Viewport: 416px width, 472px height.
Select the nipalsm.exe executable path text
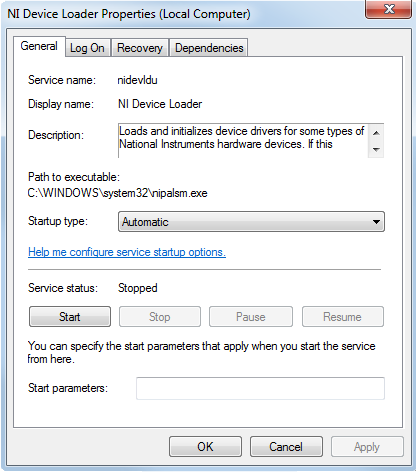[117, 193]
